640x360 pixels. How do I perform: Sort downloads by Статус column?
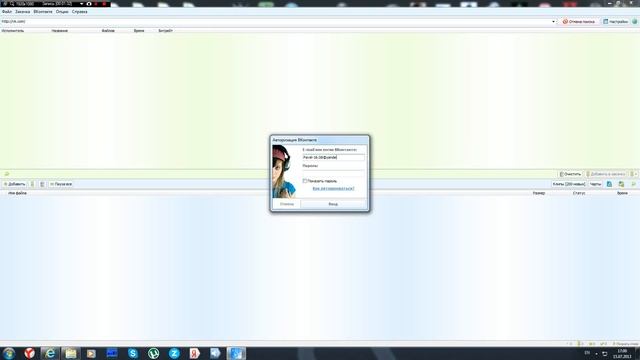[579, 193]
